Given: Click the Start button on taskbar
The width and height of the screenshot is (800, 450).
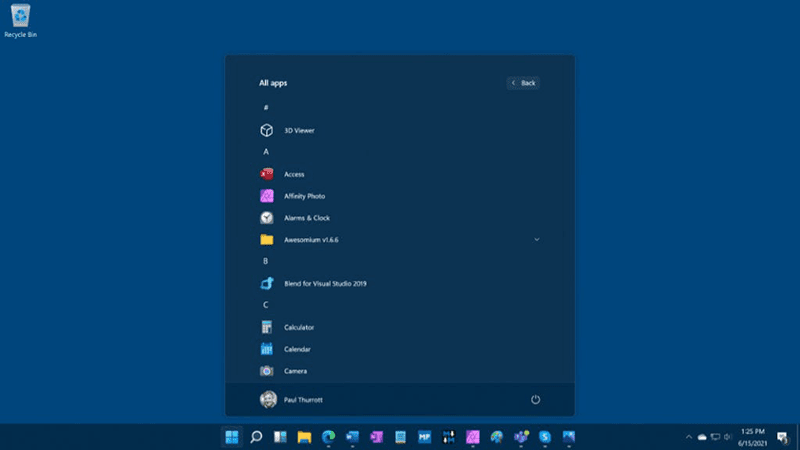Looking at the screenshot, I should [x=232, y=437].
